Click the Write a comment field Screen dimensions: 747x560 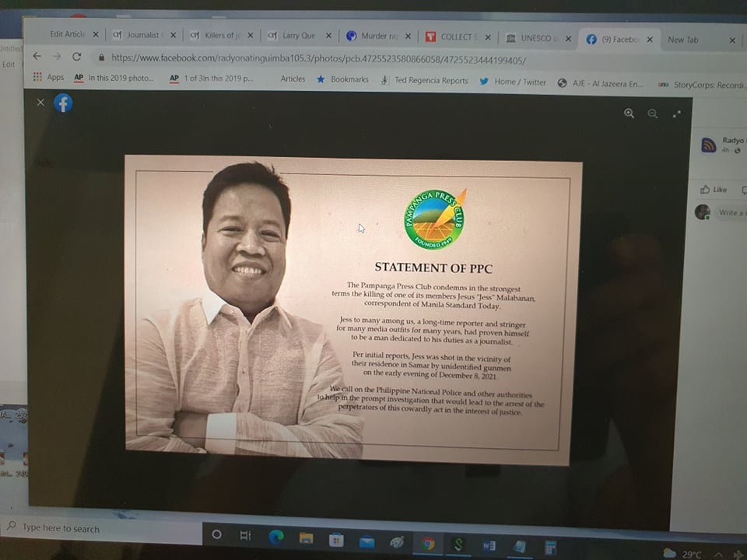coord(730,212)
